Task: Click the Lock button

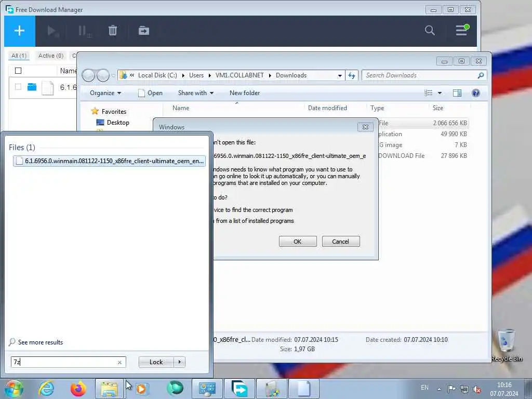Action: (x=156, y=362)
